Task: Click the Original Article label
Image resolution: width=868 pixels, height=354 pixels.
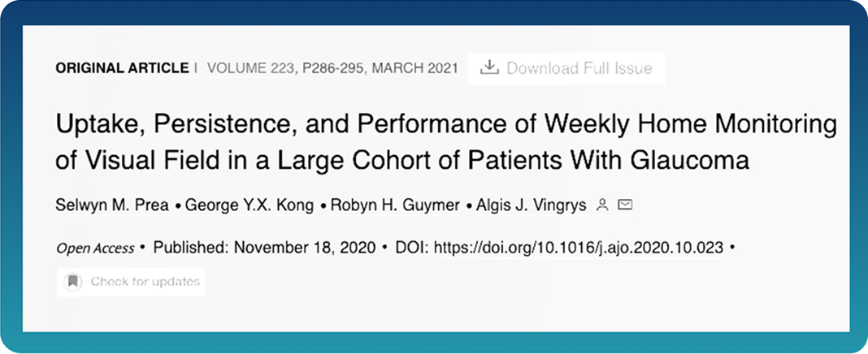Action: (x=122, y=68)
